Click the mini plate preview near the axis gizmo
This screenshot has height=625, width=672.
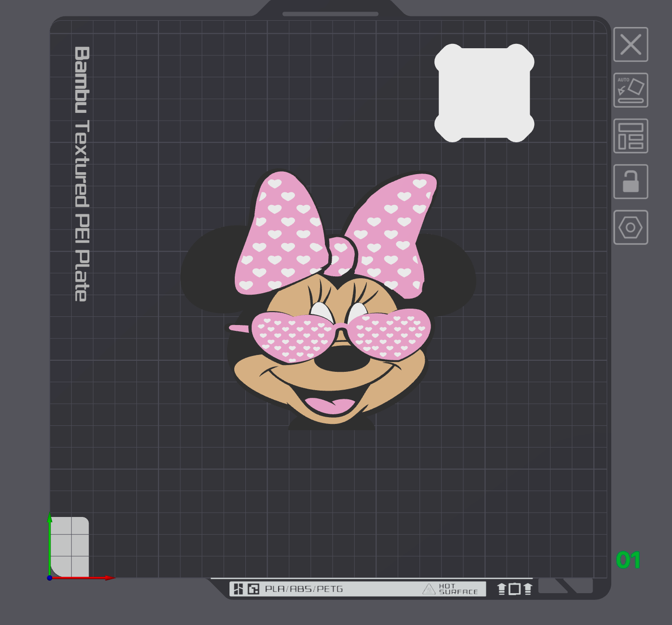point(71,546)
